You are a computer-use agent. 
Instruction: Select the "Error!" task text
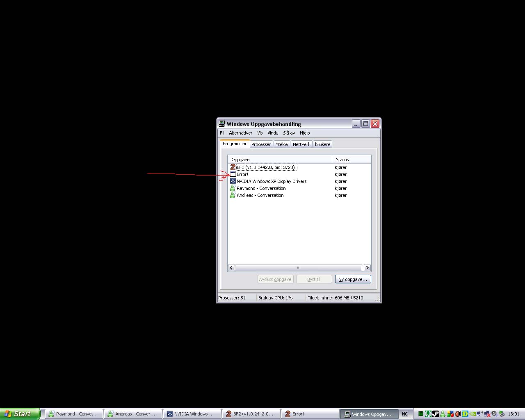pyautogui.click(x=242, y=174)
